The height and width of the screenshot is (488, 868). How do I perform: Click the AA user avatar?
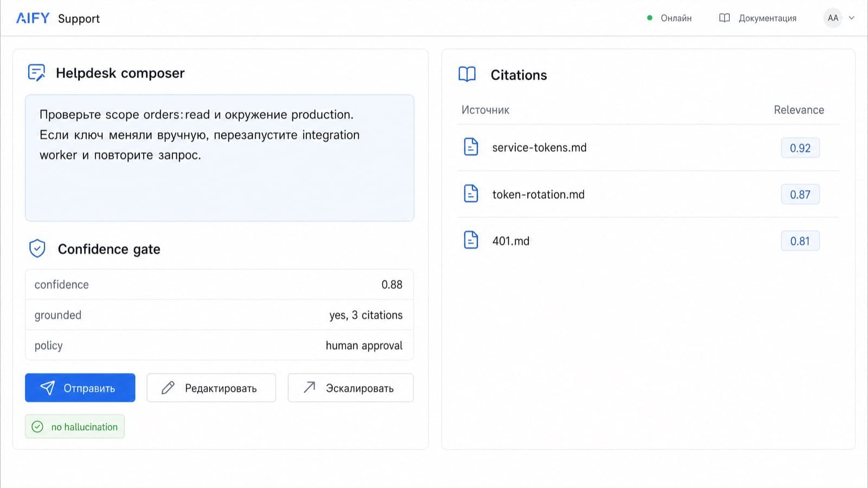833,18
